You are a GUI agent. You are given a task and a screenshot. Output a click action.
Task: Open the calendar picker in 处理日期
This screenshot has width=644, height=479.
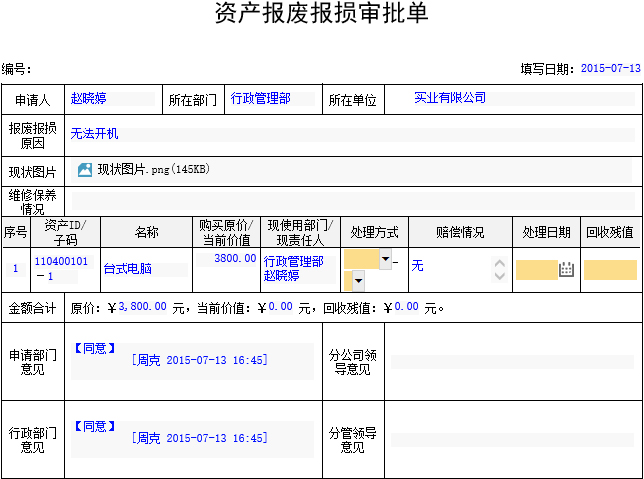(x=566, y=269)
